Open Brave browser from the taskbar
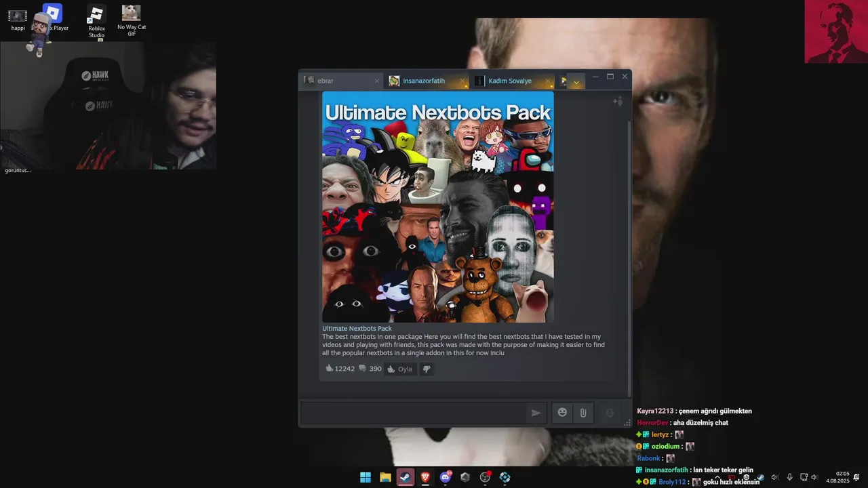 pos(425,477)
